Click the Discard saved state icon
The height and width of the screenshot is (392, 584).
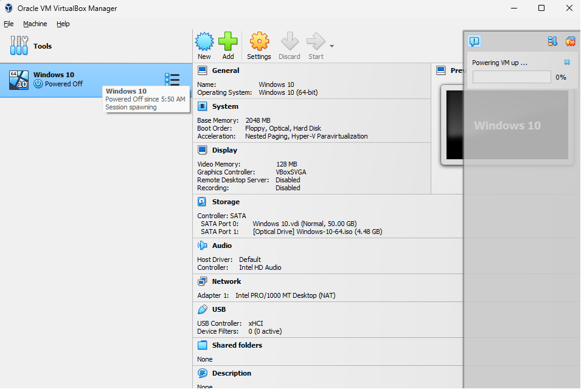pos(290,41)
